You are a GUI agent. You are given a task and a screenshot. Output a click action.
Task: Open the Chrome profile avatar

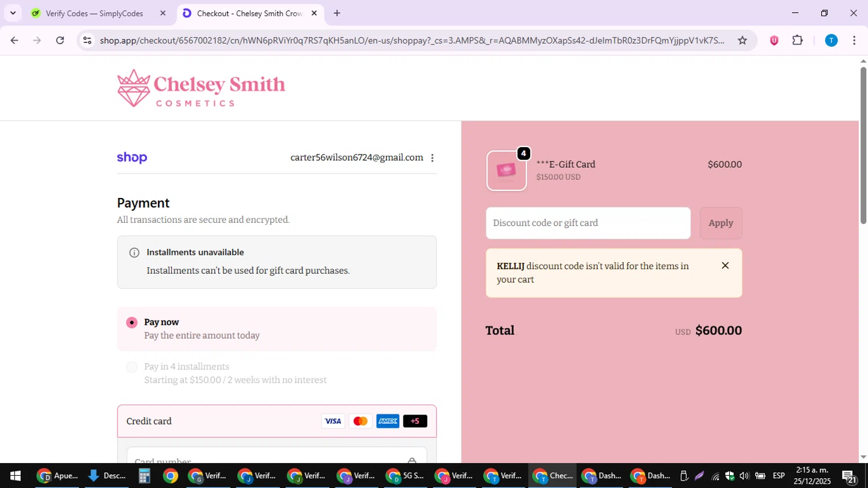[832, 41]
